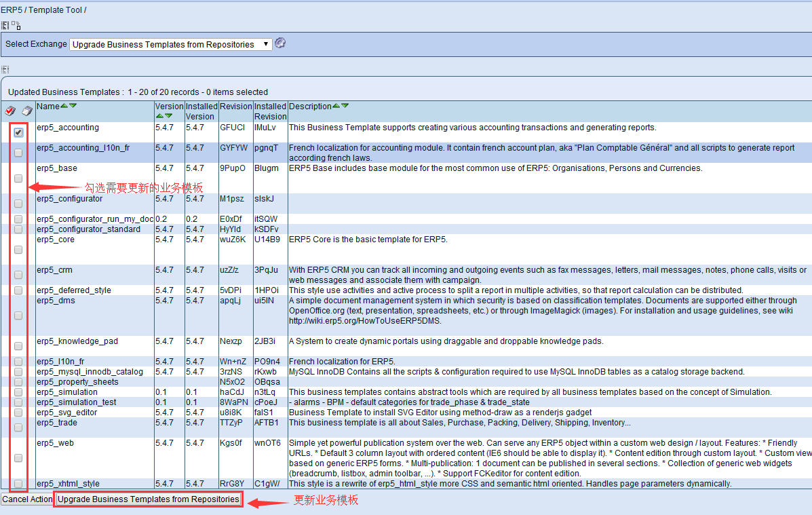Click the Description column header
Image resolution: width=812 pixels, height=515 pixels.
310,107
